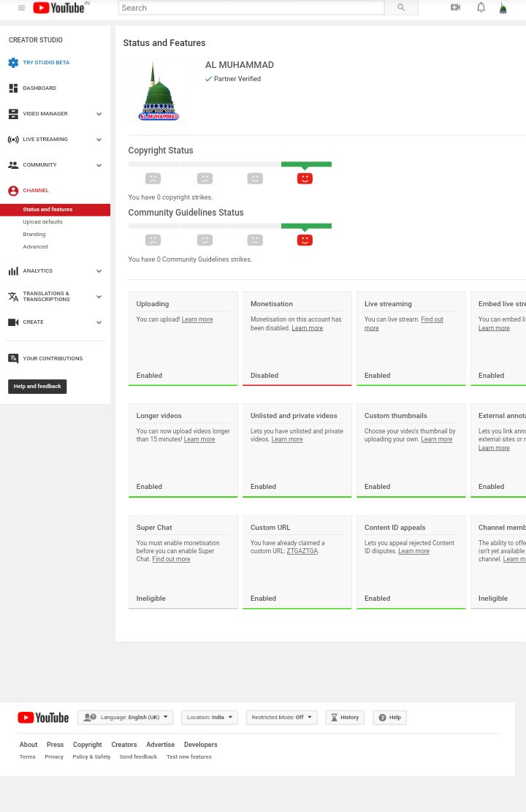Click the YouTube logo in header

point(58,8)
